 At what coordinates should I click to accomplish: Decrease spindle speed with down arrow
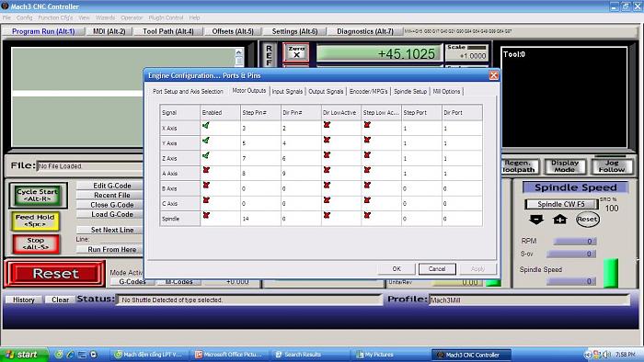(536, 220)
